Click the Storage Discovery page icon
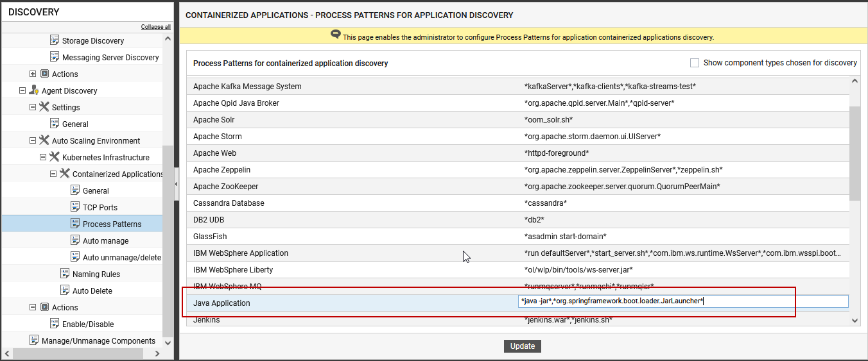Image resolution: width=868 pixels, height=361 pixels. click(55, 40)
